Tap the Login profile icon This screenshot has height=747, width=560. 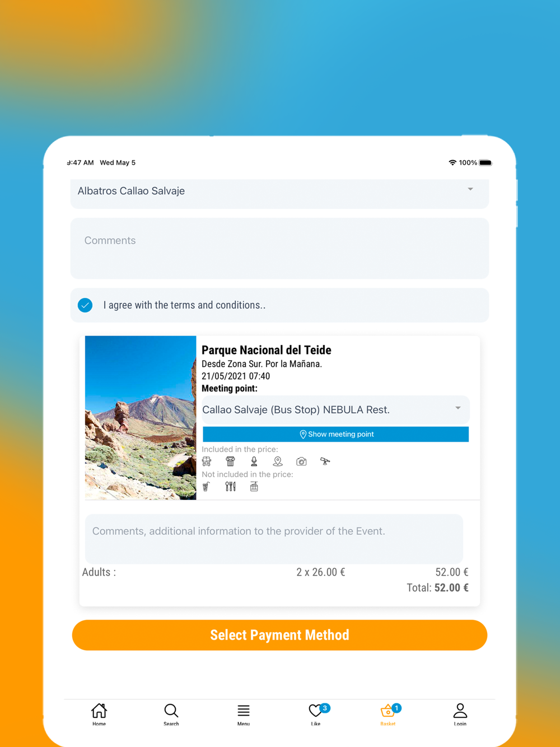point(460,714)
